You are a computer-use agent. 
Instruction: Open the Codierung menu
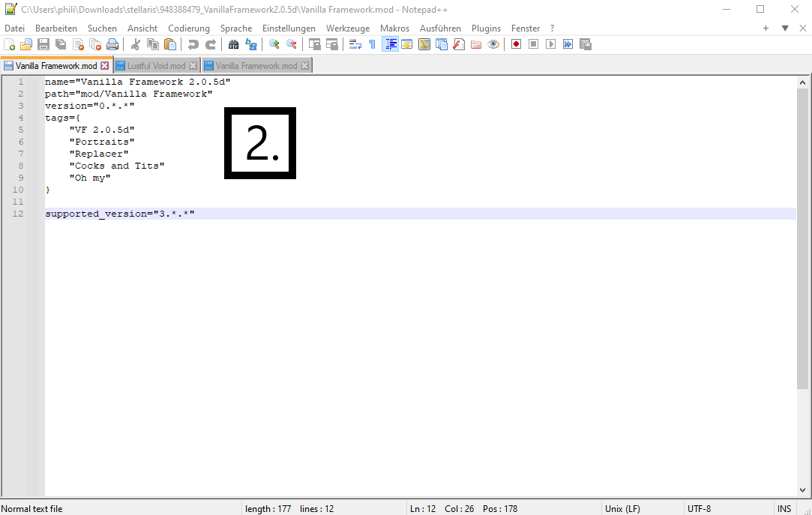click(188, 28)
